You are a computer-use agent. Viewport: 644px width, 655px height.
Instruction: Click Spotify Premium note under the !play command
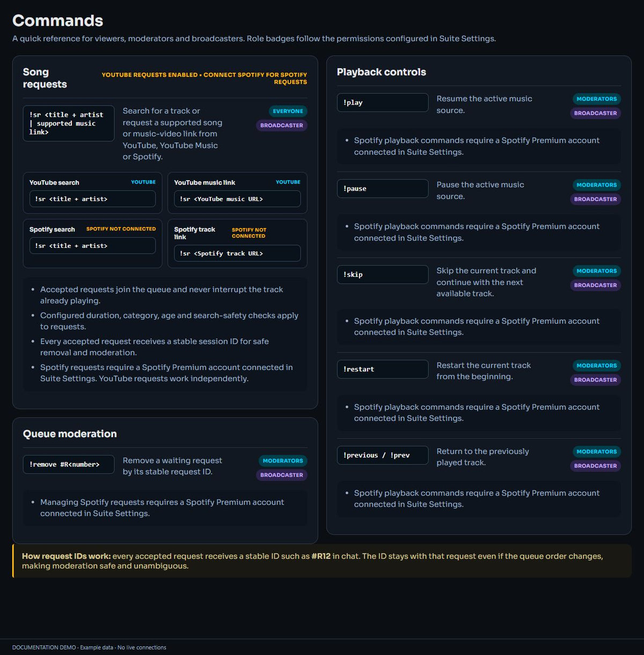tap(477, 146)
